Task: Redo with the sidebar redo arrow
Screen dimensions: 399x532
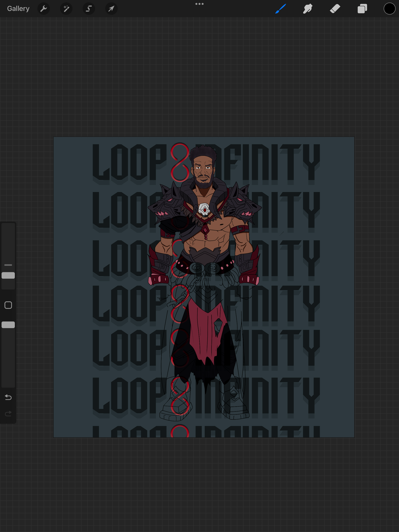Action: click(x=8, y=413)
